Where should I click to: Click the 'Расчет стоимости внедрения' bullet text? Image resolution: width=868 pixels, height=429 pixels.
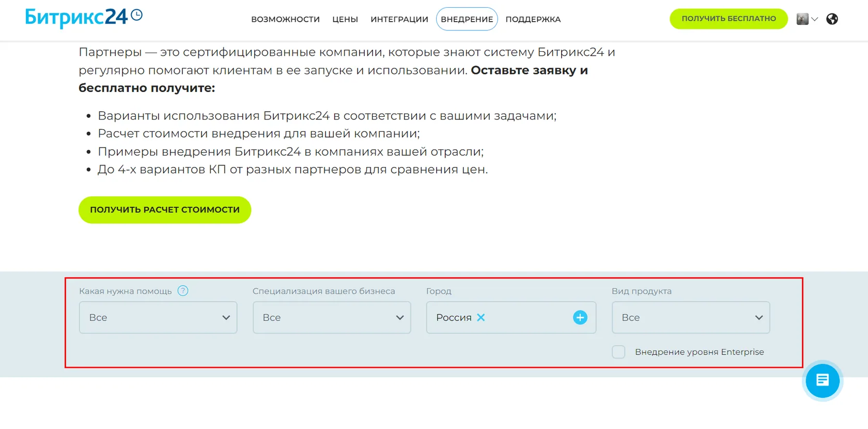click(259, 133)
